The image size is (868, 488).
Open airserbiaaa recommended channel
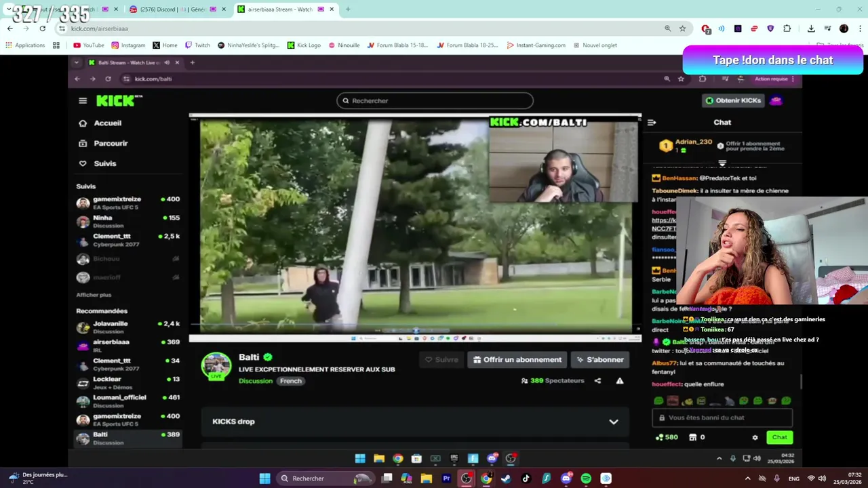click(x=128, y=346)
